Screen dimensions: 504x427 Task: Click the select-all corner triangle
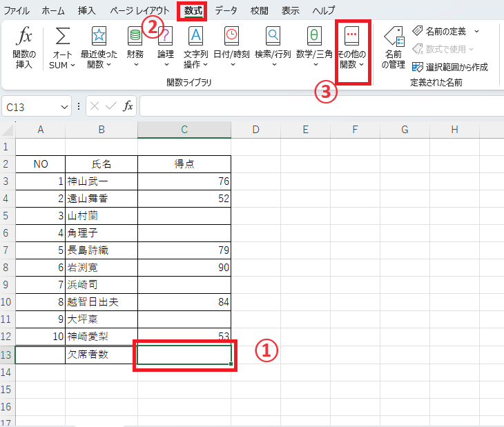[x=8, y=130]
